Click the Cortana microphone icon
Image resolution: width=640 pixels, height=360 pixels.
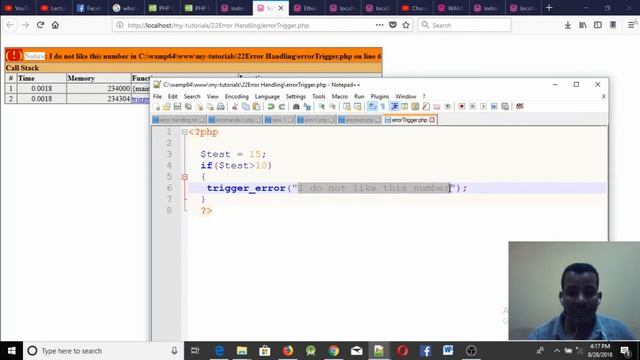pos(174,351)
